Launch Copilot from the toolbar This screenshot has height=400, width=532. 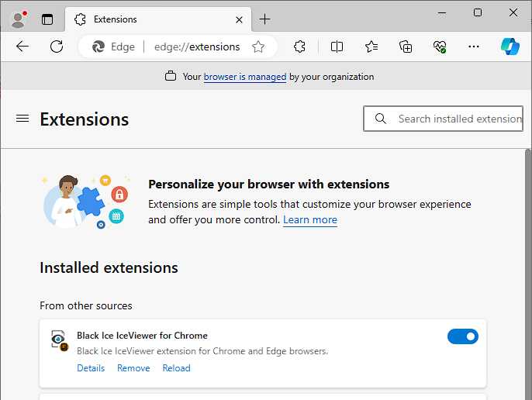pos(510,47)
